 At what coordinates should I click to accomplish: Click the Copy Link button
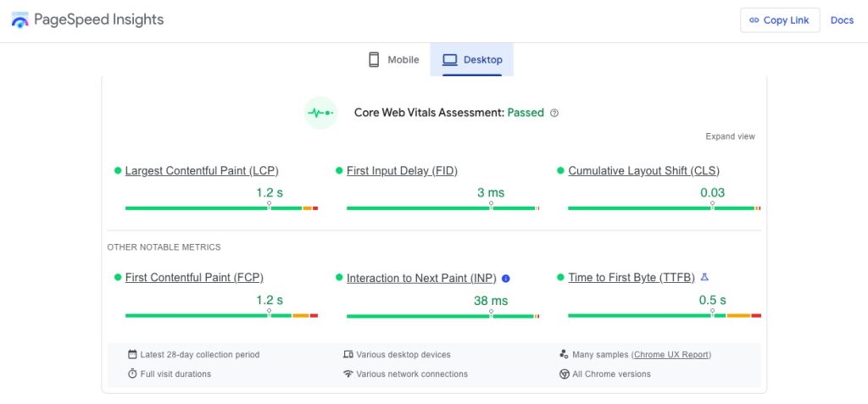click(x=780, y=20)
